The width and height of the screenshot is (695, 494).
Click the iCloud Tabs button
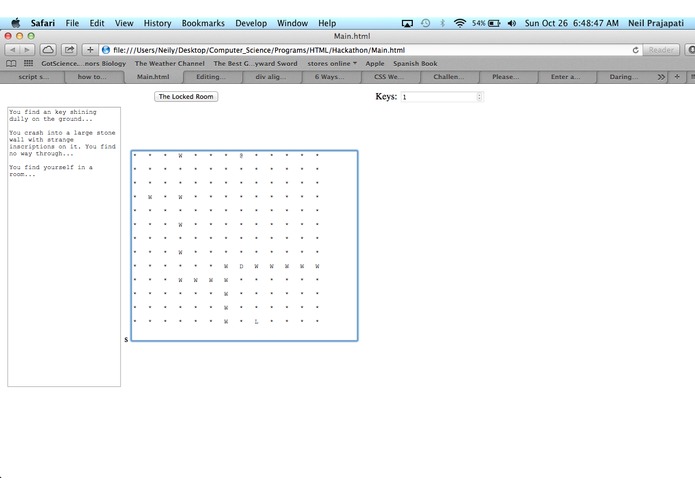point(48,50)
